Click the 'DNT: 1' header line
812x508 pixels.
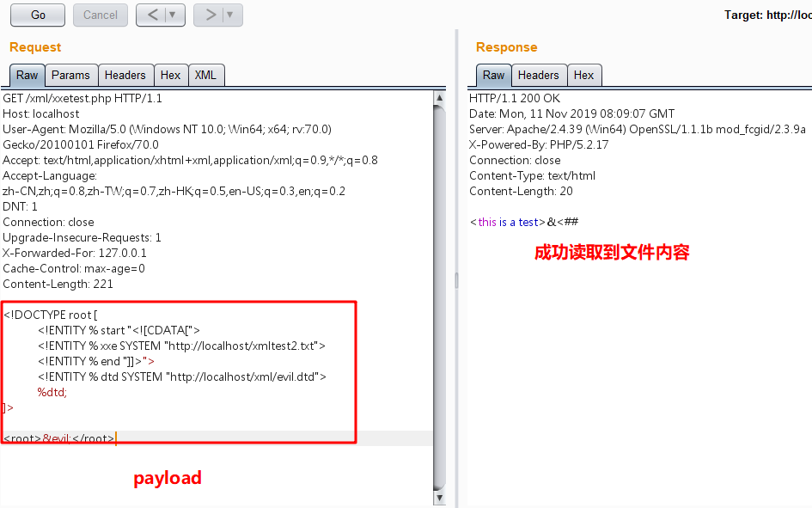pos(21,206)
